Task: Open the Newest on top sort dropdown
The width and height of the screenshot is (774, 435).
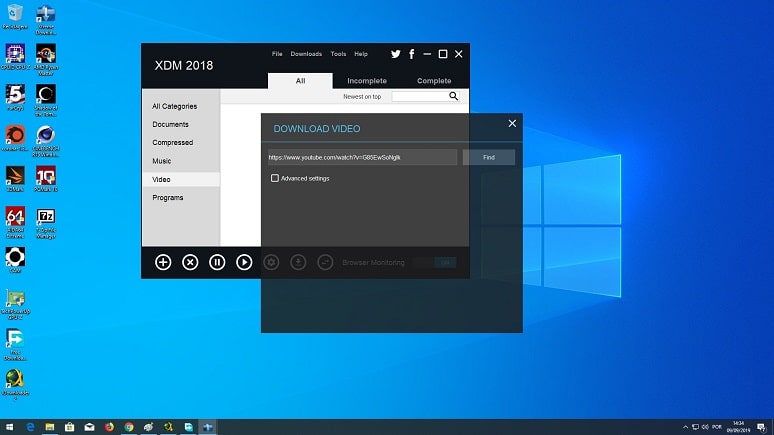Action: click(361, 97)
